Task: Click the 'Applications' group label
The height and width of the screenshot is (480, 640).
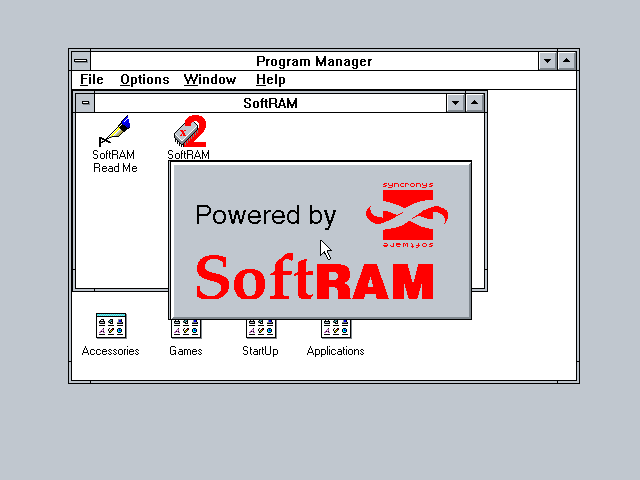Action: pos(336,351)
